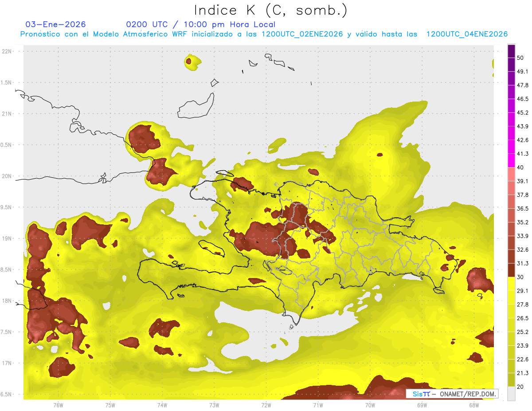
Task: Click the legend value "47.8"
Action: [x=523, y=85]
